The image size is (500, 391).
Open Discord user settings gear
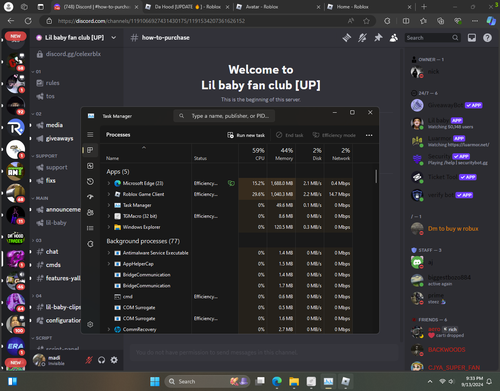(114, 360)
